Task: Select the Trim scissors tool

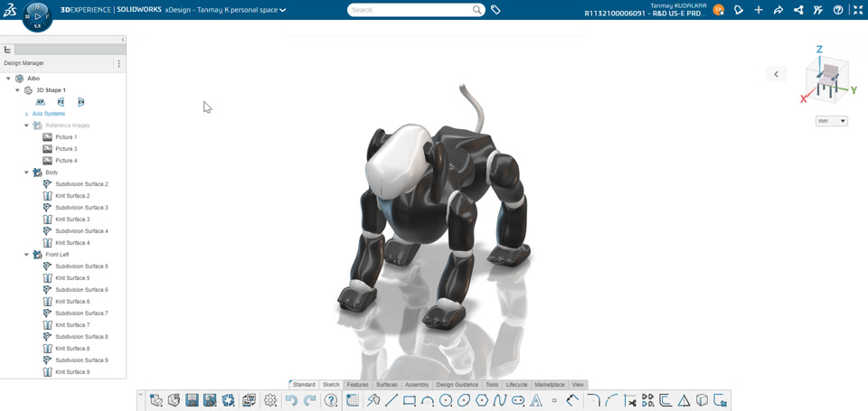Action: click(630, 400)
